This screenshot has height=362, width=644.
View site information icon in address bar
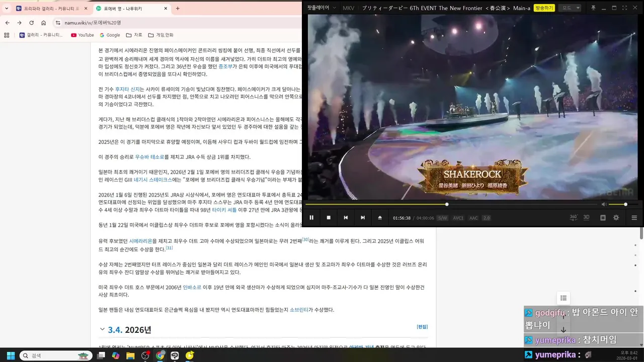click(58, 23)
